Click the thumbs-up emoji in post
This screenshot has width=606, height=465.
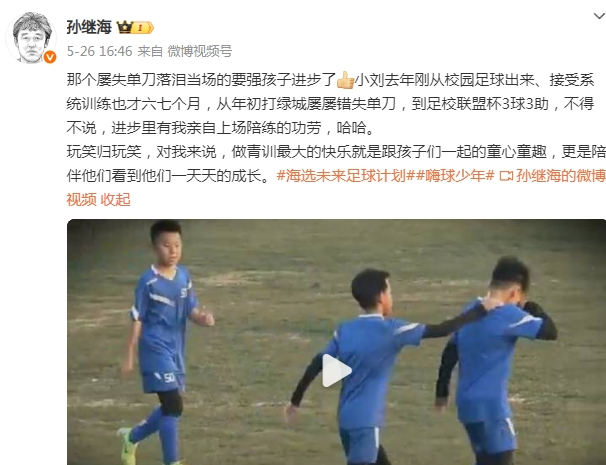346,80
